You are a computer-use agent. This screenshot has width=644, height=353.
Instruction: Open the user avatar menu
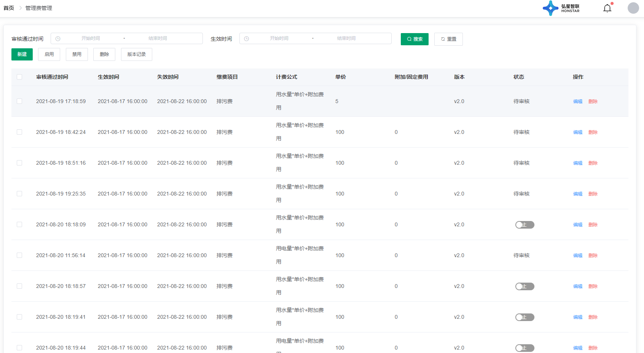633,8
